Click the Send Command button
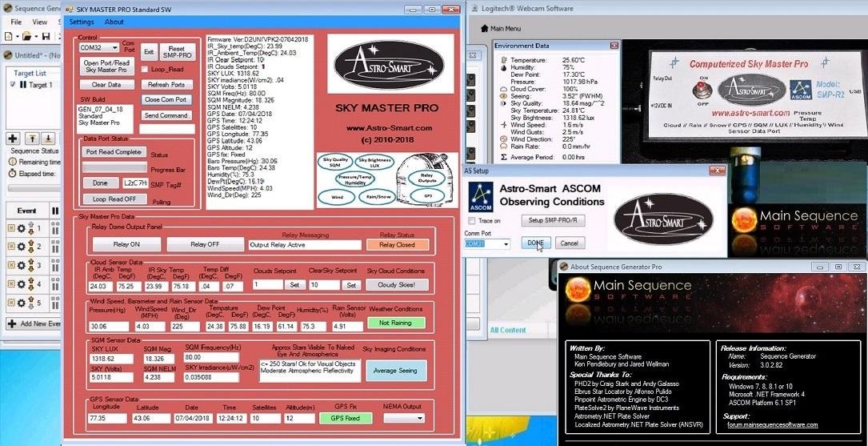This screenshot has height=446, width=868. point(166,115)
